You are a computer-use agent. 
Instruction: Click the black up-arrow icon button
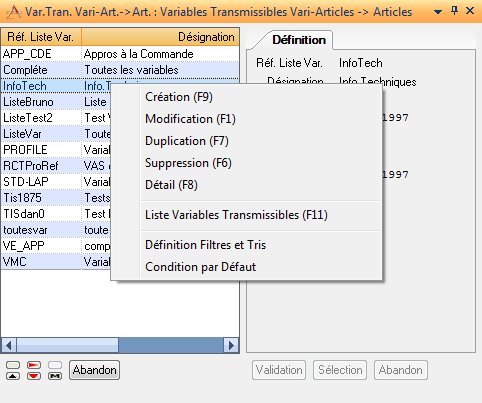tap(13, 376)
